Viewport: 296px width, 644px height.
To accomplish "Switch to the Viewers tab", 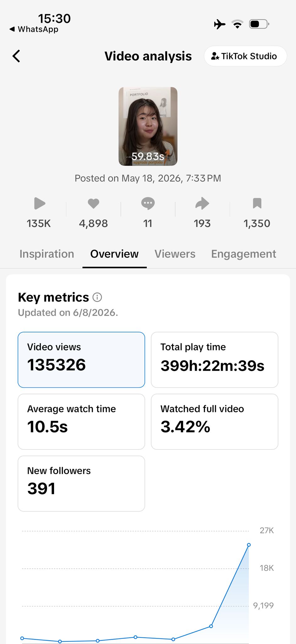I will tap(175, 254).
